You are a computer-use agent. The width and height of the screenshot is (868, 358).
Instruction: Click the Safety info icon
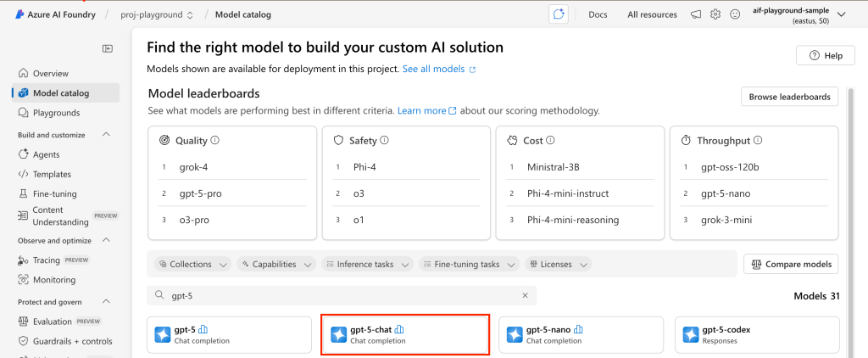(x=384, y=140)
